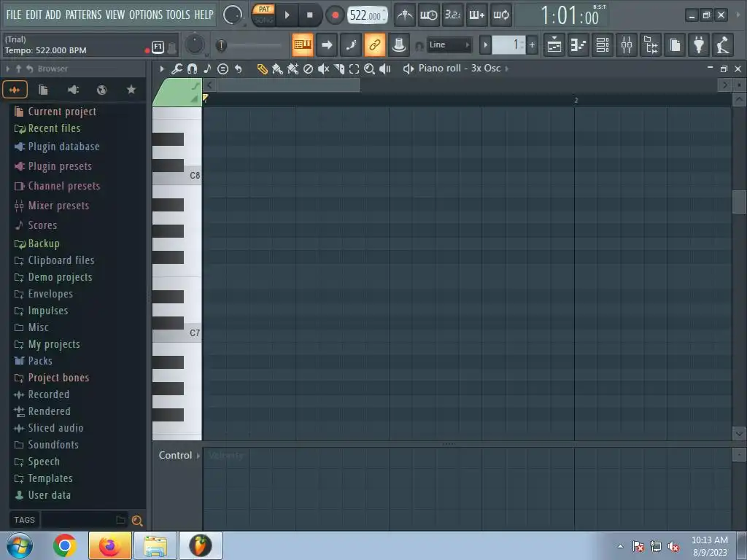The image size is (747, 560).
Task: Click the seated-figure icon right of the plug icon
Action: (x=723, y=45)
